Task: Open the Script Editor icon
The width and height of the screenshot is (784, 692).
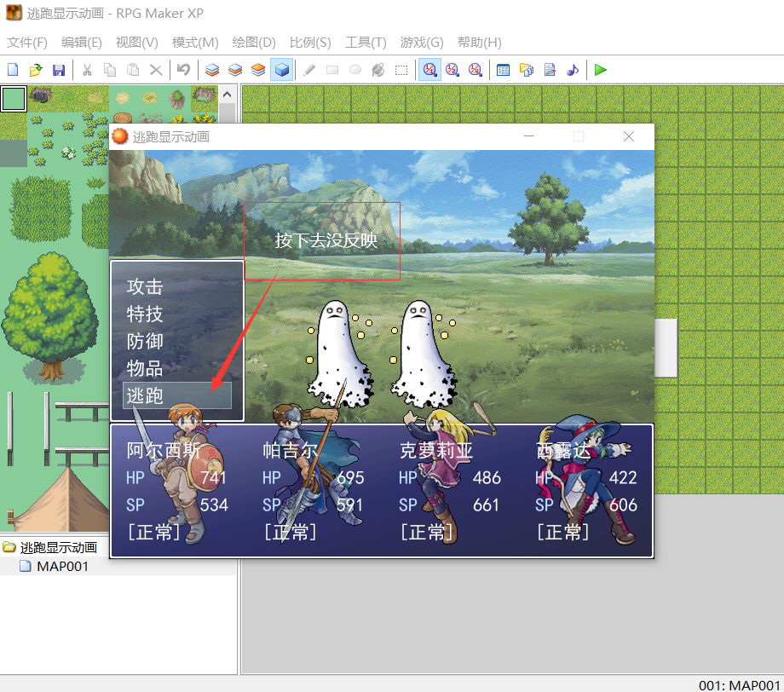Action: 550,70
